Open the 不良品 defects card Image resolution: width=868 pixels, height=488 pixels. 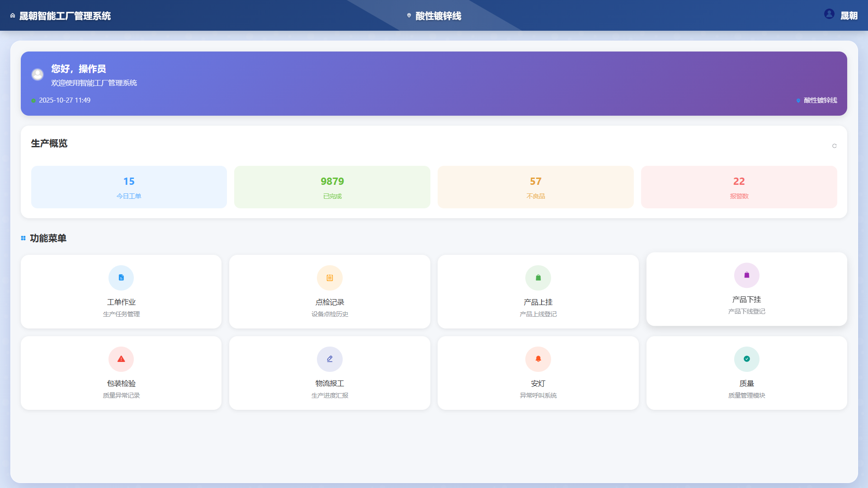(x=536, y=187)
